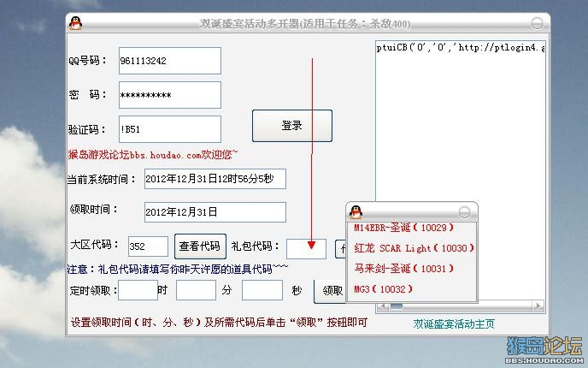Click the penguin icon in the popup code list window
The width and height of the screenshot is (588, 368).
[x=356, y=212]
